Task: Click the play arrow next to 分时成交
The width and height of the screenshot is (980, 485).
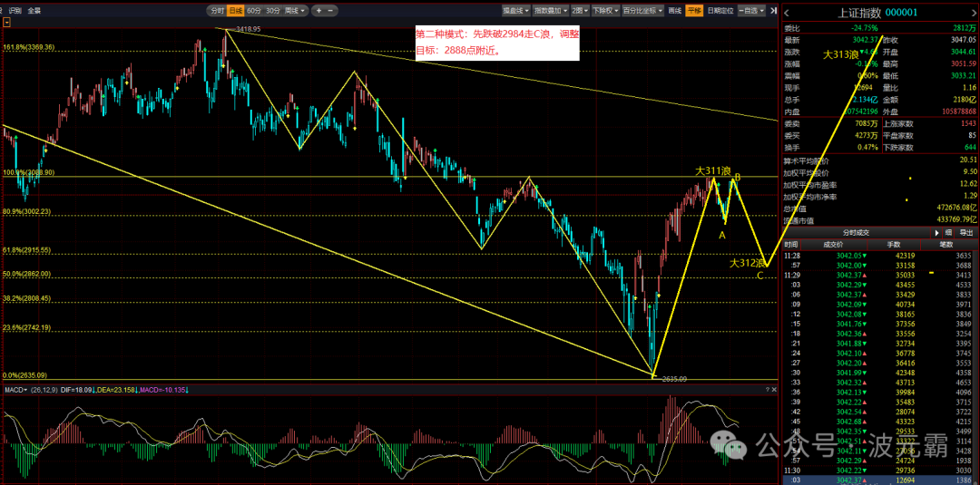Action: coord(936,232)
